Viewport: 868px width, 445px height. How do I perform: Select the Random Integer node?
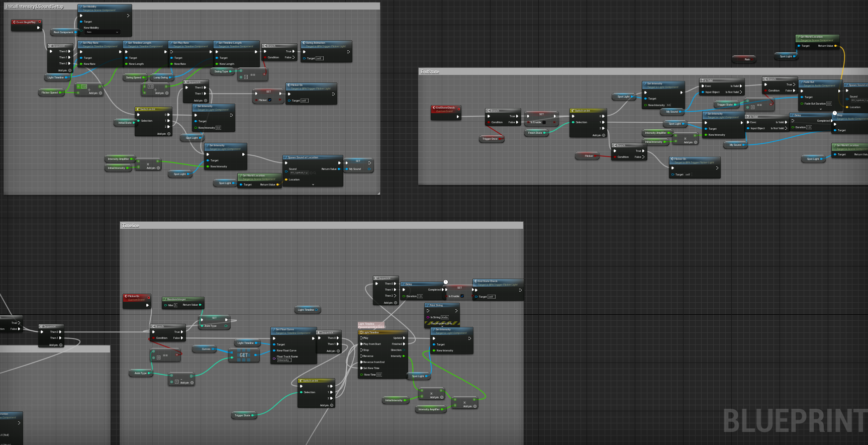(x=182, y=299)
